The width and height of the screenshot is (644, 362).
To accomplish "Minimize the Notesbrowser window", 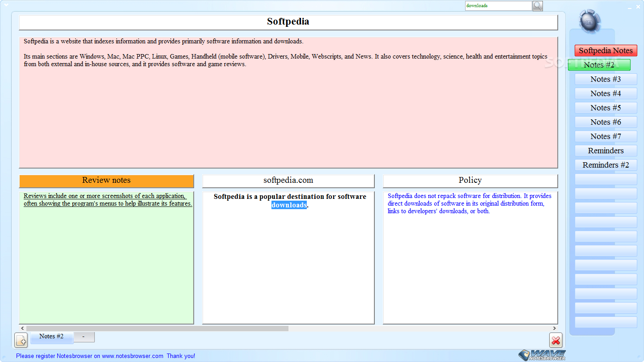I will (x=630, y=7).
